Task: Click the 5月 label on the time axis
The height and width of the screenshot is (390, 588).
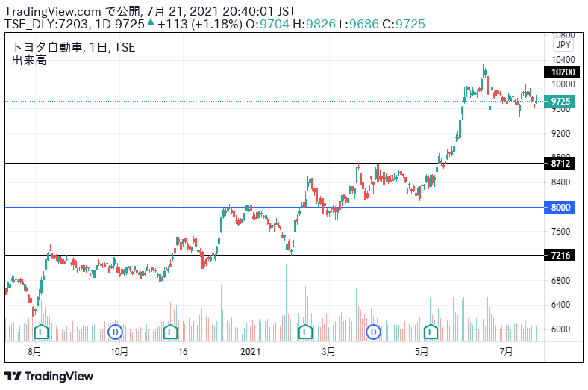Action: point(422,352)
